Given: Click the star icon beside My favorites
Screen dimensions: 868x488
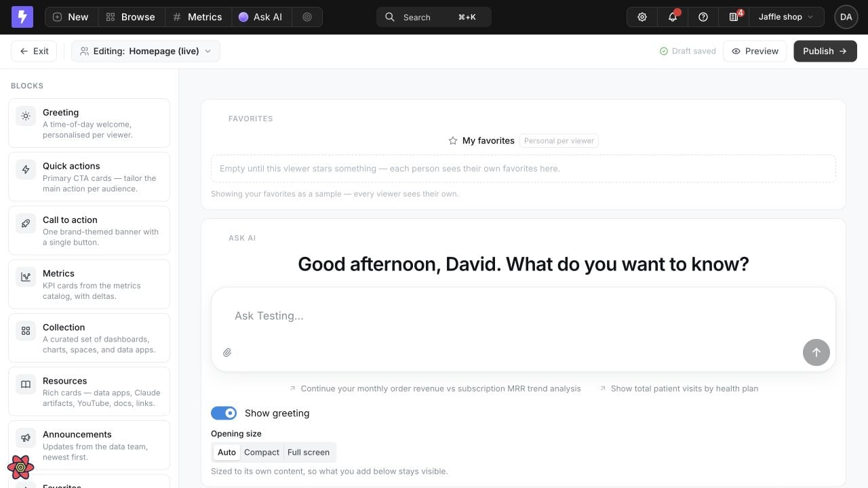Looking at the screenshot, I should coord(453,141).
